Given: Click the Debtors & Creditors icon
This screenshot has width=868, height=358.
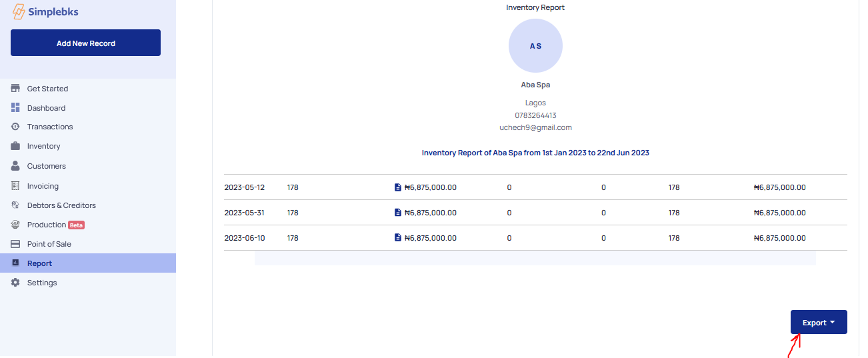Looking at the screenshot, I should tap(15, 205).
